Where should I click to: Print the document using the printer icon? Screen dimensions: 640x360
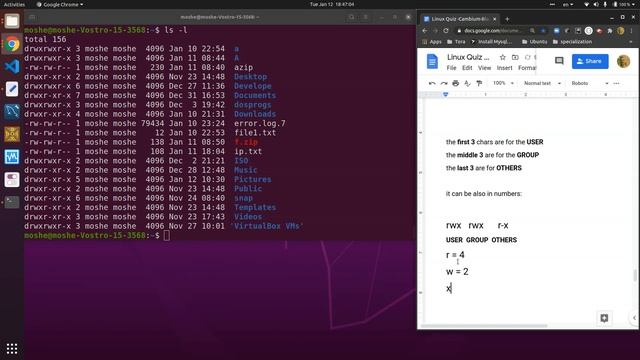456,83
